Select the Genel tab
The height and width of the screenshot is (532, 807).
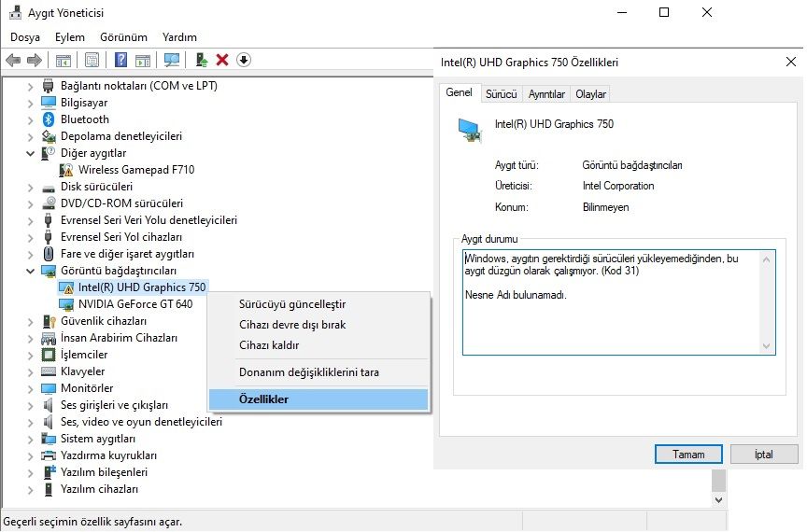pyautogui.click(x=459, y=92)
